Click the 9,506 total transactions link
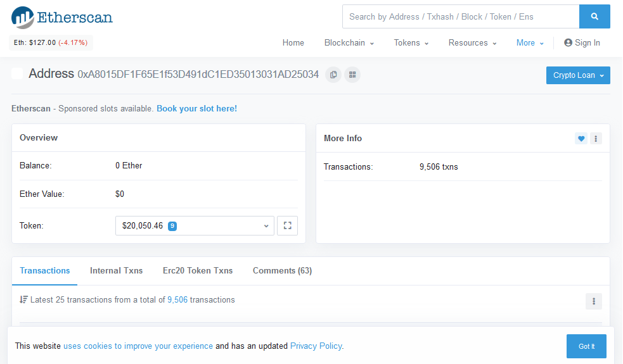 pos(177,299)
